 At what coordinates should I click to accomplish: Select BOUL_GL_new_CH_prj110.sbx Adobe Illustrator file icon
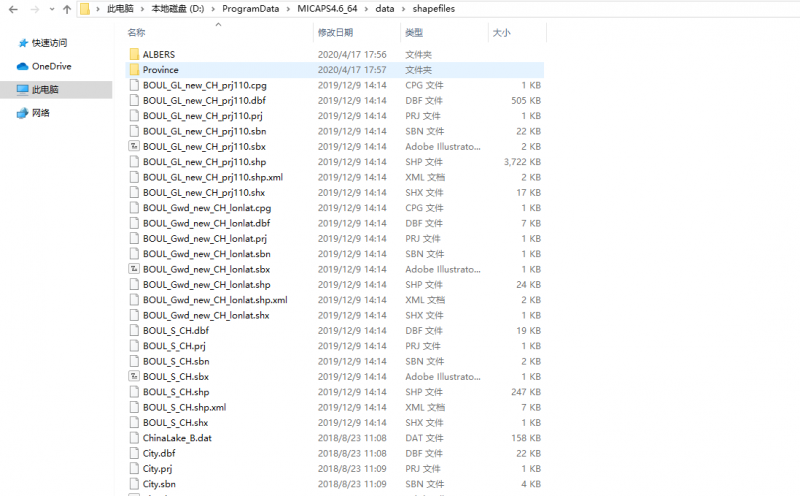[135, 147]
